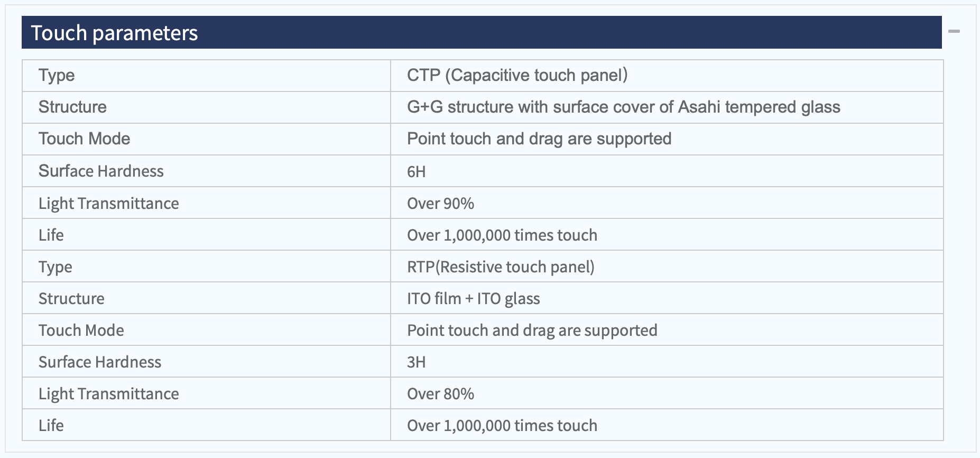The height and width of the screenshot is (458, 980).
Task: Click the Structure label beside ITO film
Action: tap(206, 298)
